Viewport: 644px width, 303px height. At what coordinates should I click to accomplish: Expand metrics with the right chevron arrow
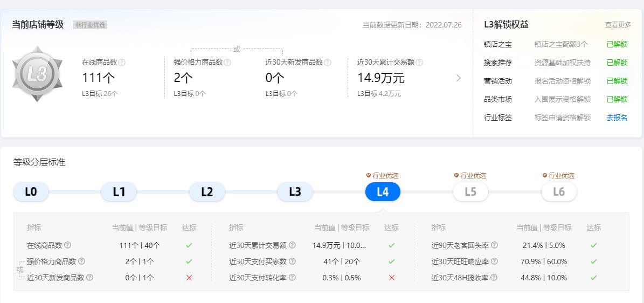point(459,78)
